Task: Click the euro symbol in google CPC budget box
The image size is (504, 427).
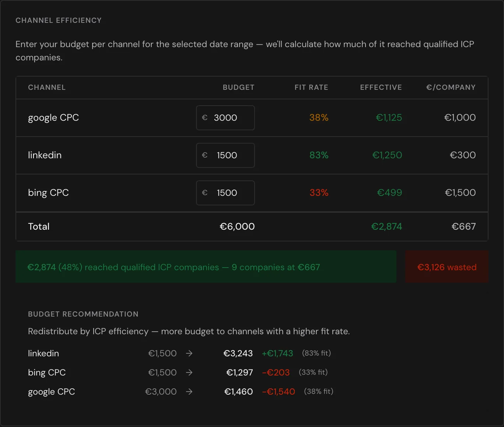Action: point(205,118)
